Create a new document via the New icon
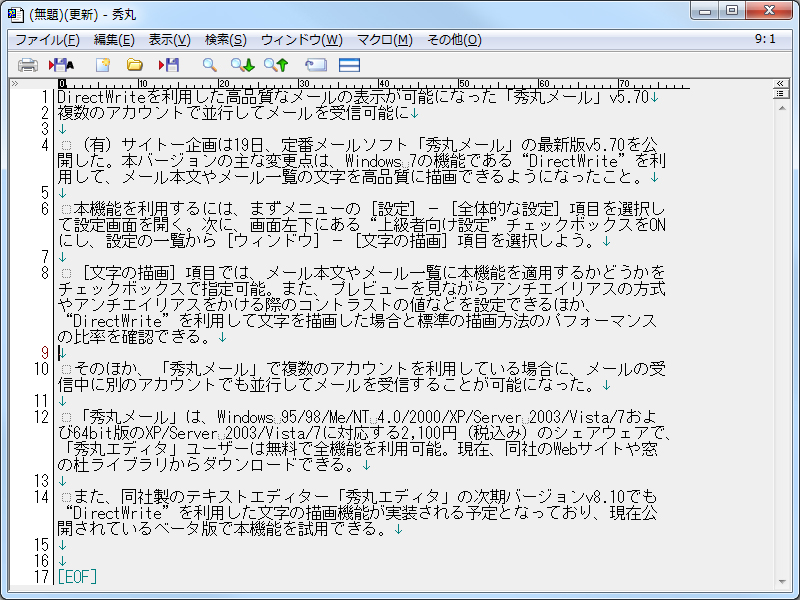 click(x=100, y=63)
